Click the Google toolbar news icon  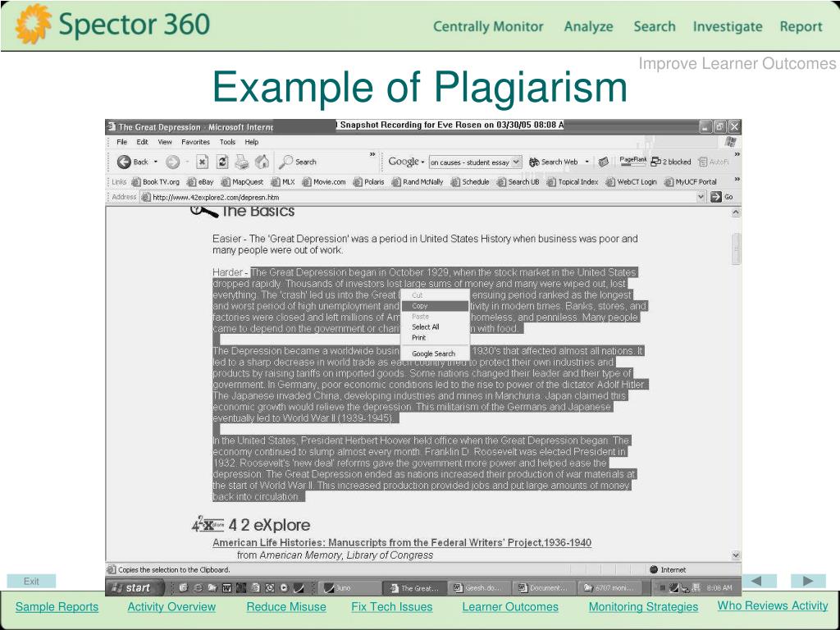pyautogui.click(x=603, y=162)
